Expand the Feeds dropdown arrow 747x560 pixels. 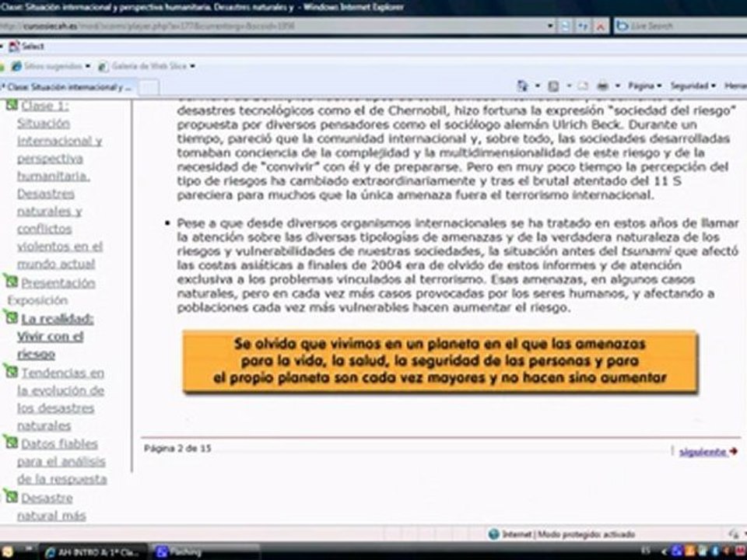[568, 86]
